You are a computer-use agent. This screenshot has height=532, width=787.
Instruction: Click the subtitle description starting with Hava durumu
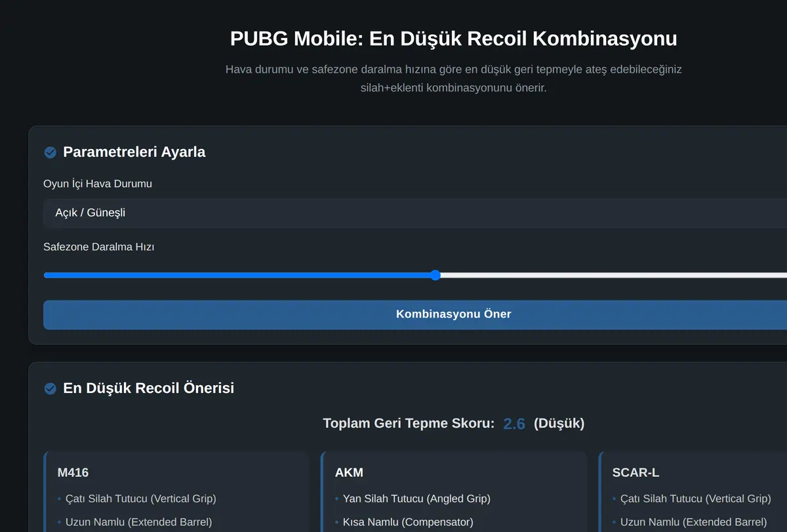pos(454,79)
